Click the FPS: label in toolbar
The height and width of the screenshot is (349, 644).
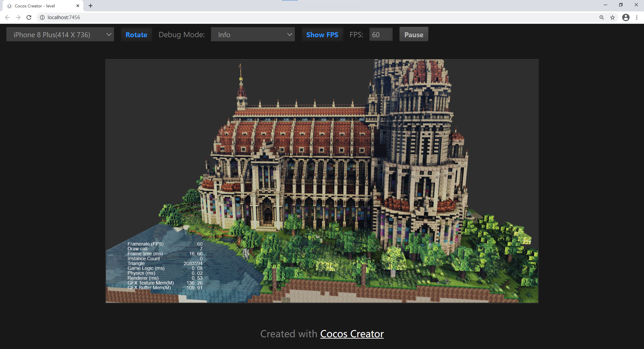(x=356, y=35)
